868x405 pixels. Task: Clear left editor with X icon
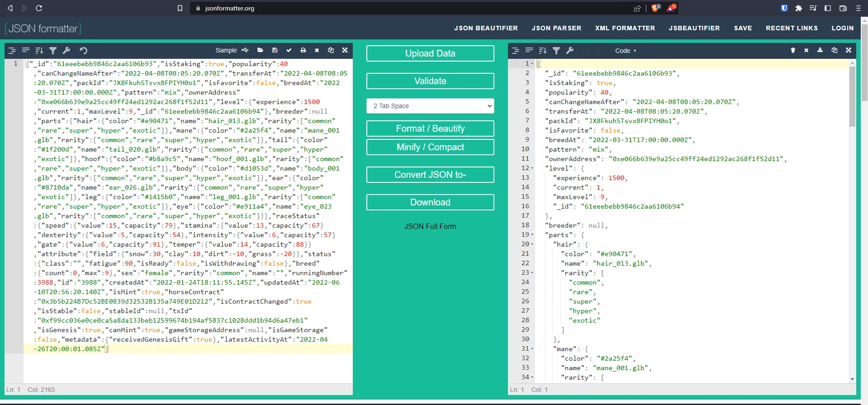(x=317, y=50)
